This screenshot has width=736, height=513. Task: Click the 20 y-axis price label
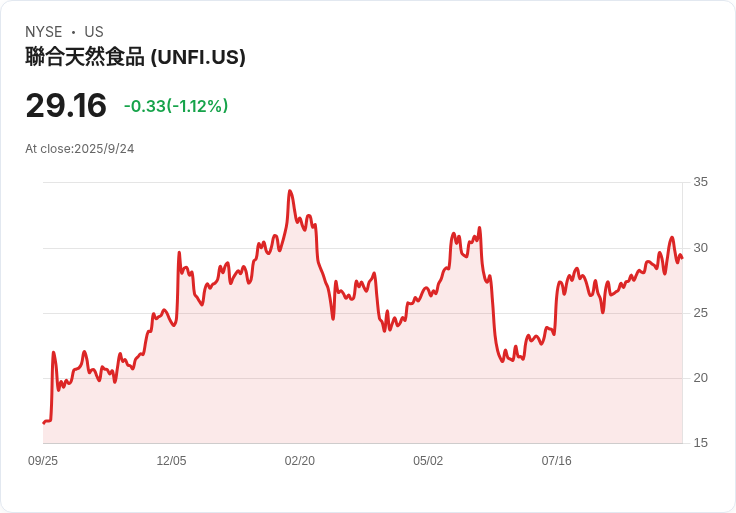pos(700,378)
